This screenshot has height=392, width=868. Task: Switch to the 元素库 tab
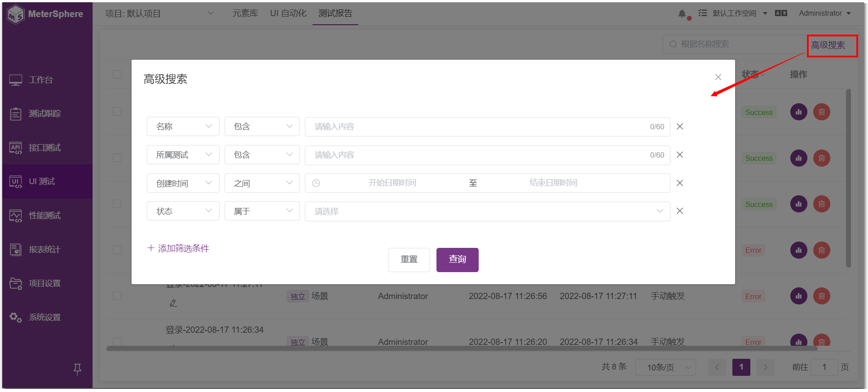point(245,13)
